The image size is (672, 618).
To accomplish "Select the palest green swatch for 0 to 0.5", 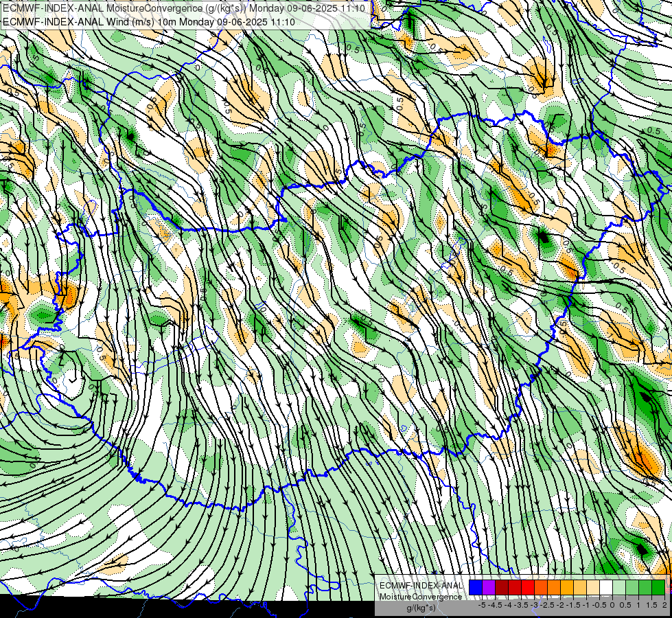I will point(619,588).
